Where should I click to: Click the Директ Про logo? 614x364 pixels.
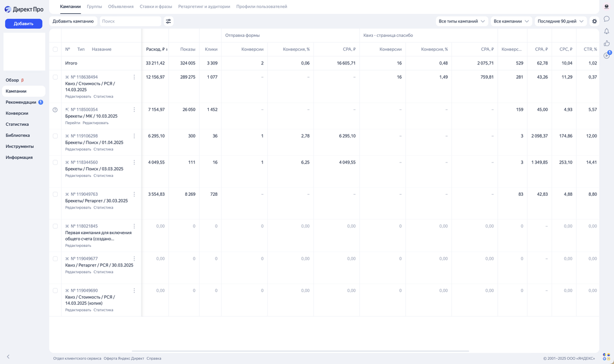coord(24,9)
